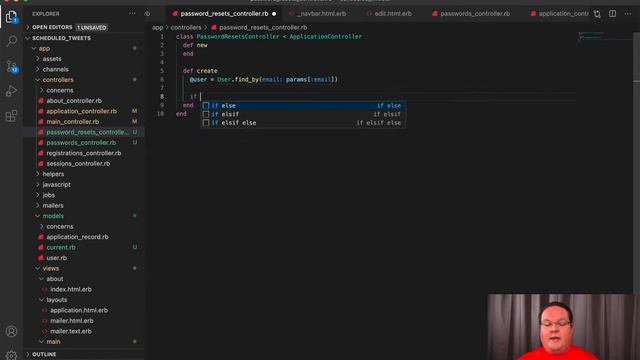Select the 'if else' snippet suggestion
Viewport: 640px width, 360px height.
pos(303,106)
